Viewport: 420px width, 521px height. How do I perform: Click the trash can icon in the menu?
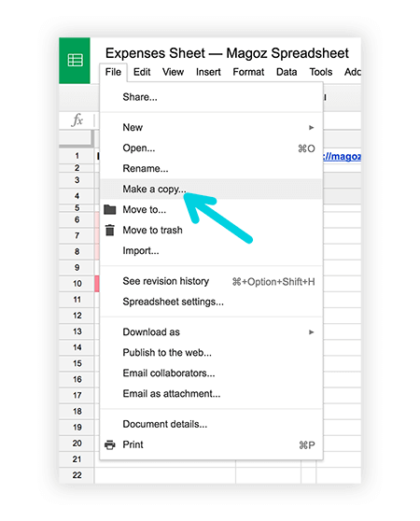click(x=110, y=230)
